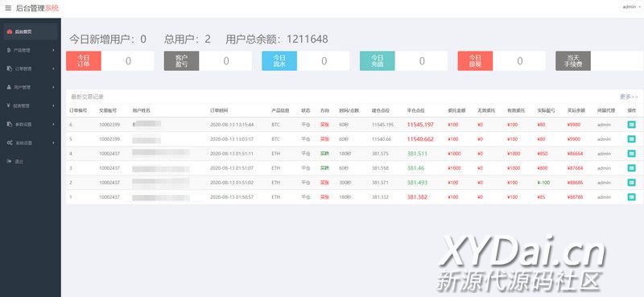The image size is (644, 297).
Task: Open the admin account dropdown
Action: click(632, 7)
